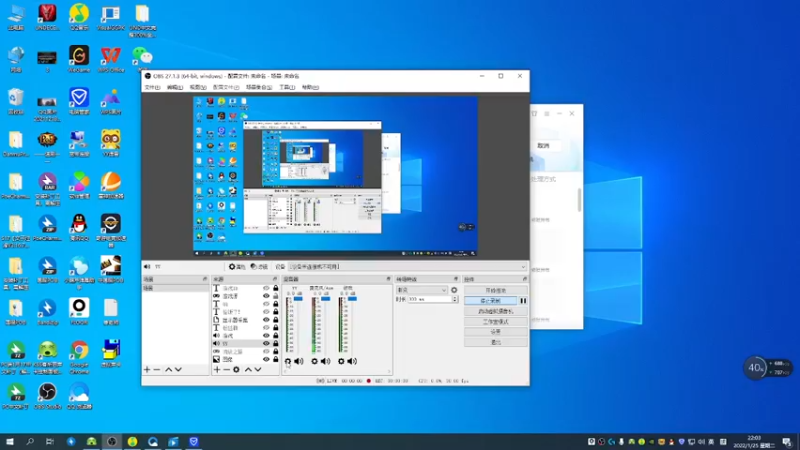Image resolution: width=800 pixels, height=450 pixels.
Task: Toggle lock on image source row
Action: [276, 359]
